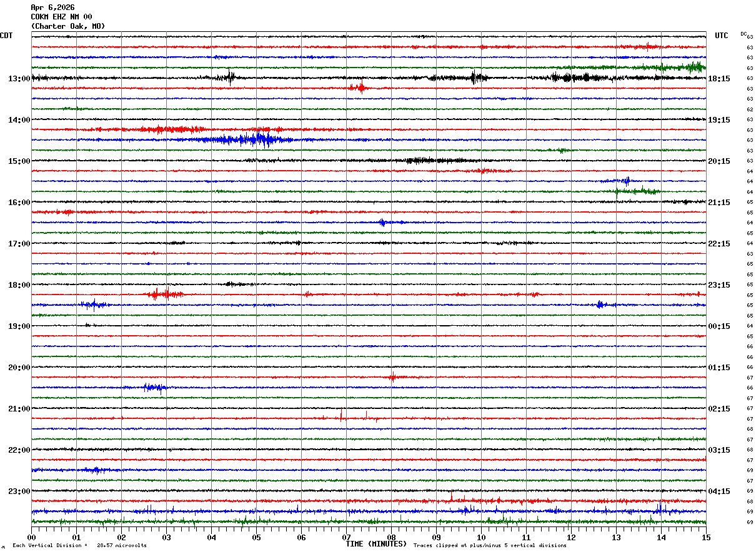This screenshot has height=554, width=756.
Task: Select the 14:00 CDT row label
Action: 19,120
